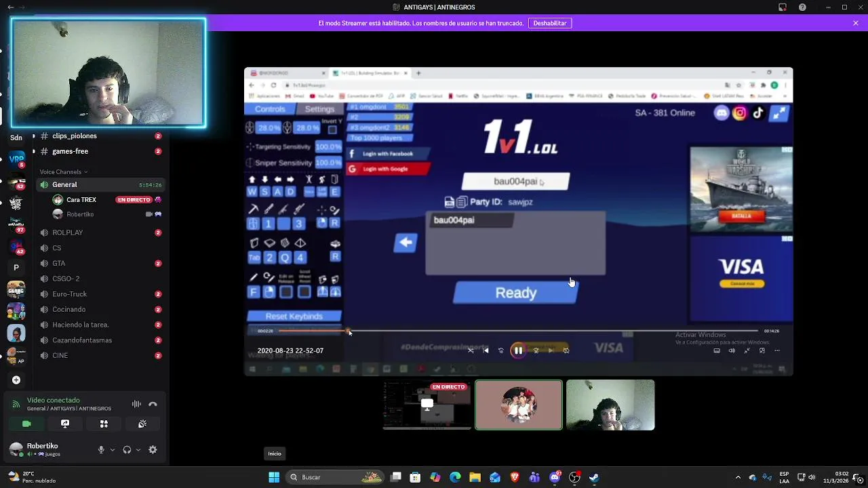
Task: Open the Activities launcher icon
Action: point(104,424)
